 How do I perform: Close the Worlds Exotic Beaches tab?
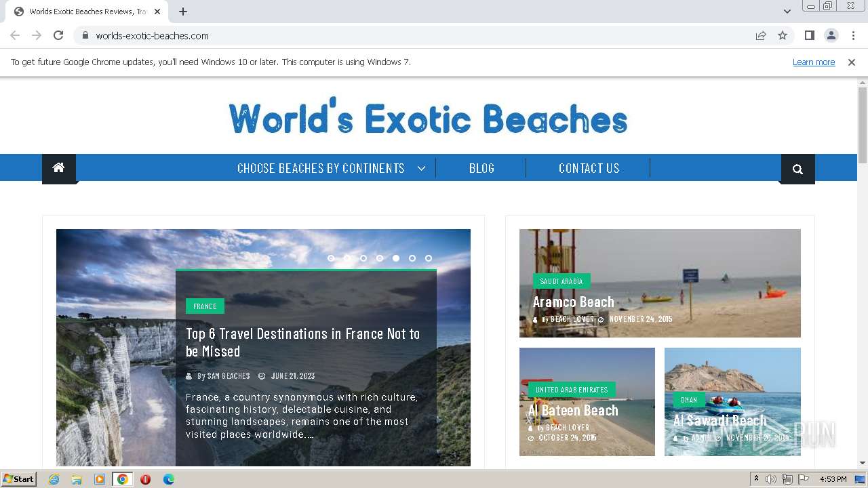pyautogui.click(x=157, y=12)
